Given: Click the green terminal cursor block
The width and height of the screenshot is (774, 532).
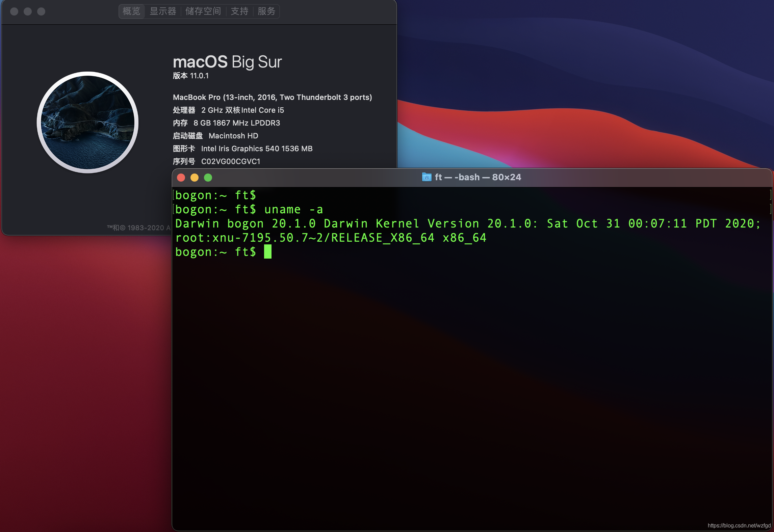Looking at the screenshot, I should [x=268, y=252].
